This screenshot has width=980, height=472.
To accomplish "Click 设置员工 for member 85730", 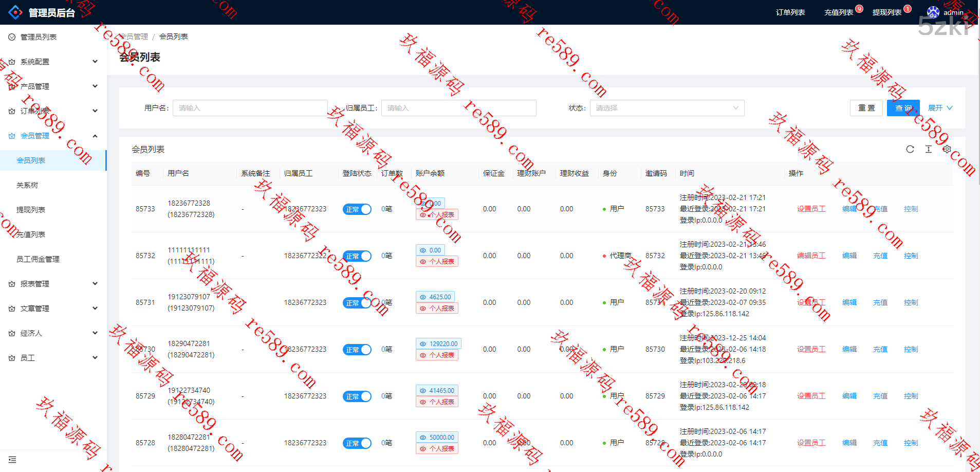I will (x=811, y=349).
